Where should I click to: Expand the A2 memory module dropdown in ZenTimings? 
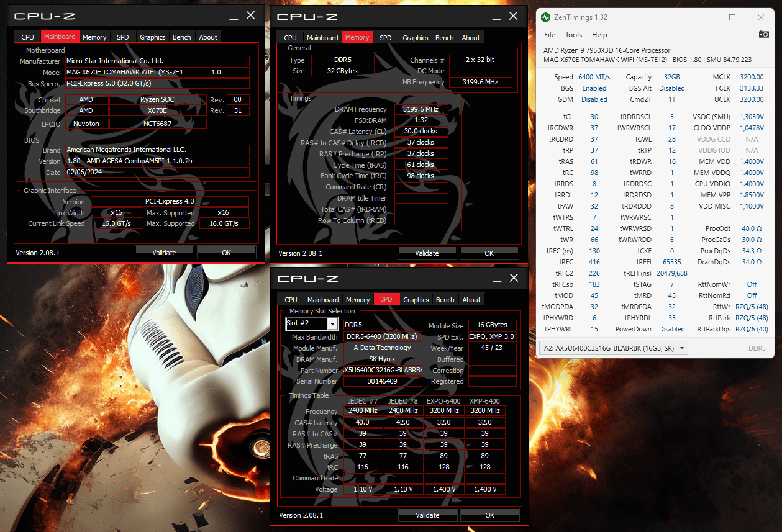coord(612,348)
